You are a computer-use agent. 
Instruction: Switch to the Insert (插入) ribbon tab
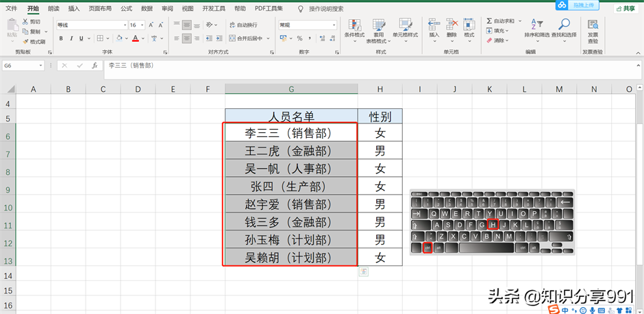coord(74,9)
